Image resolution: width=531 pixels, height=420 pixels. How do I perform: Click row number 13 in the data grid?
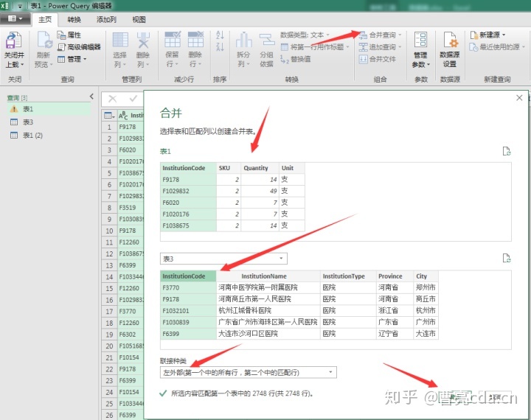coord(109,265)
